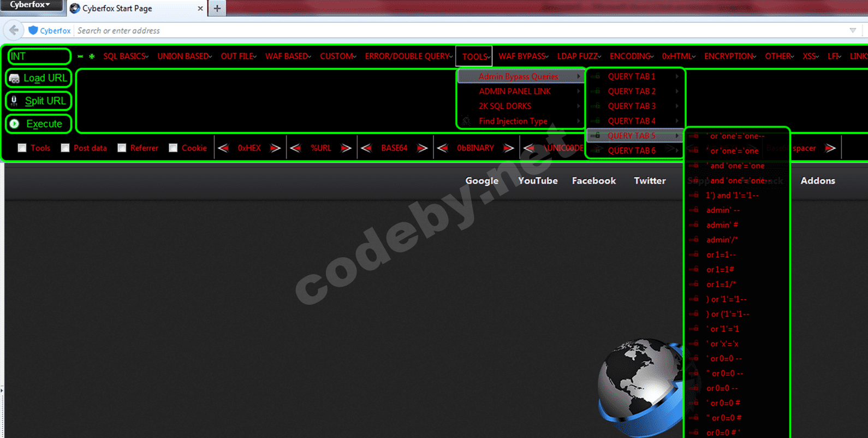Click the Cyberfox globe logo on the start page
The image size is (868, 438).
(x=640, y=388)
